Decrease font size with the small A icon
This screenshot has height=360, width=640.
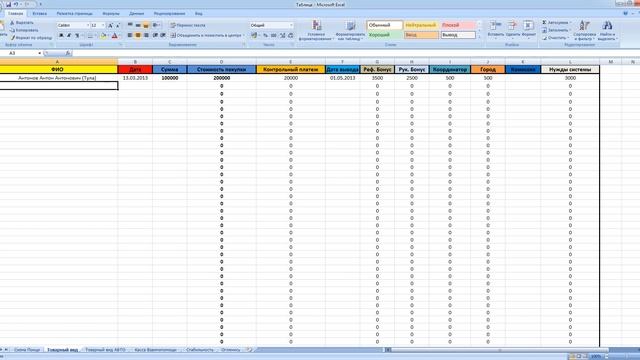click(118, 25)
